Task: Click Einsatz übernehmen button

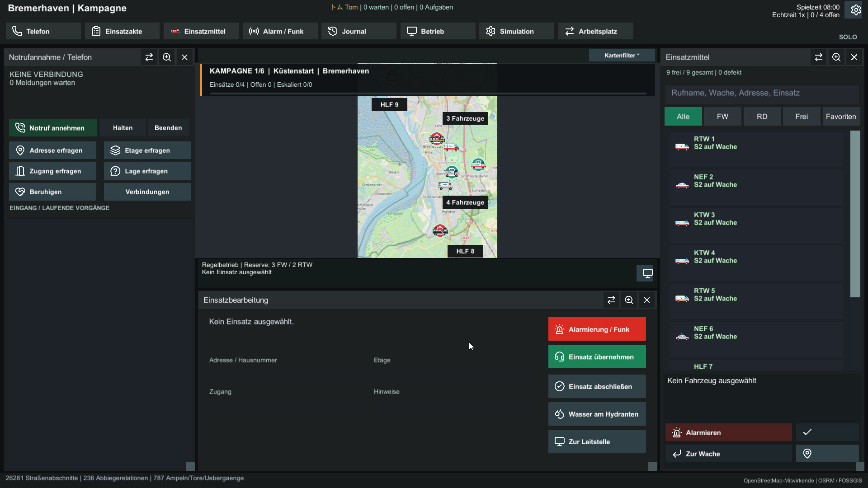Action: 597,357
